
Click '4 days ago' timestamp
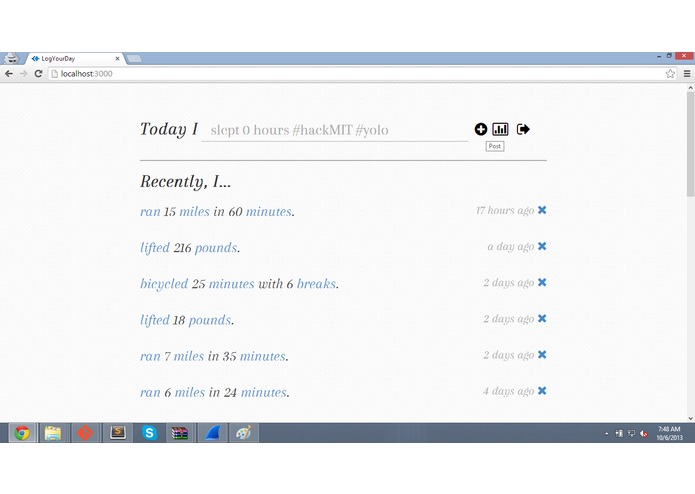click(x=508, y=391)
